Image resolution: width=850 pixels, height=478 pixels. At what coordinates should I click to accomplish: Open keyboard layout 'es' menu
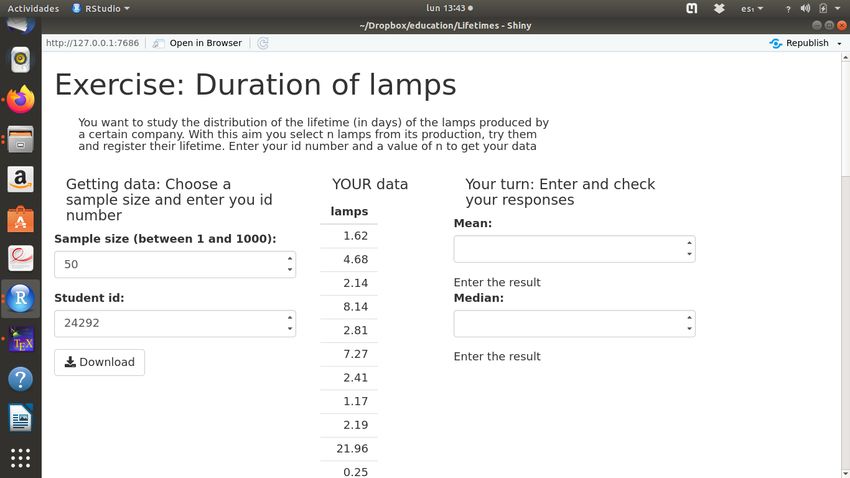[x=752, y=9]
